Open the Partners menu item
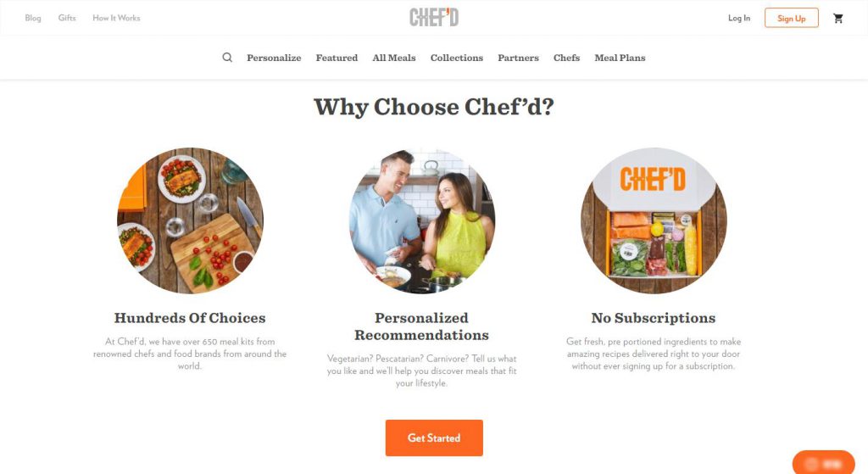This screenshot has height=474, width=868. 518,58
